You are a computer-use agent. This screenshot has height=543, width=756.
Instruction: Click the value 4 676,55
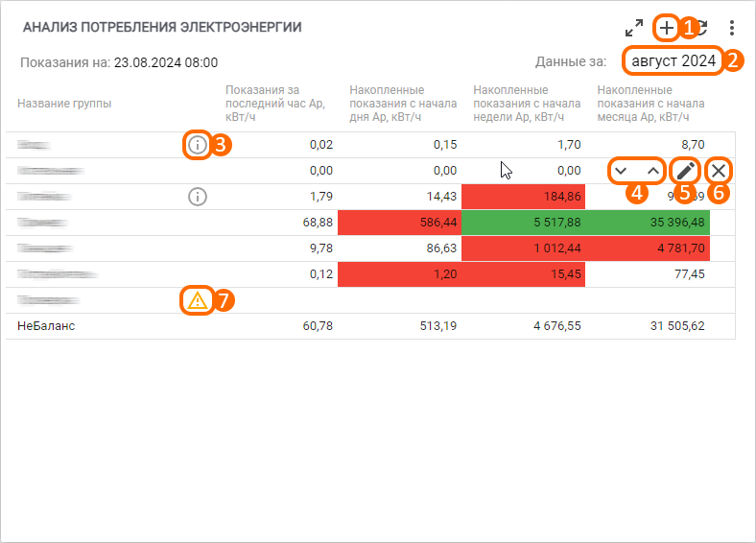click(x=556, y=326)
